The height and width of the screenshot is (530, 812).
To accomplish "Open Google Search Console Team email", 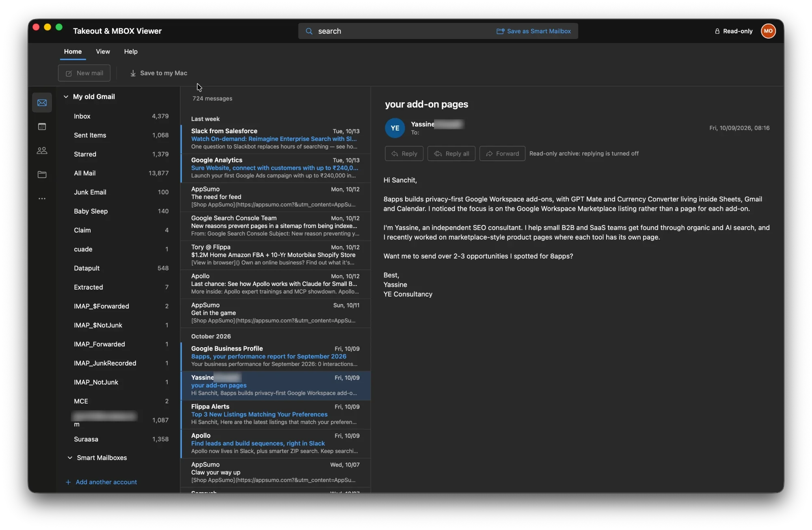I will (x=275, y=226).
